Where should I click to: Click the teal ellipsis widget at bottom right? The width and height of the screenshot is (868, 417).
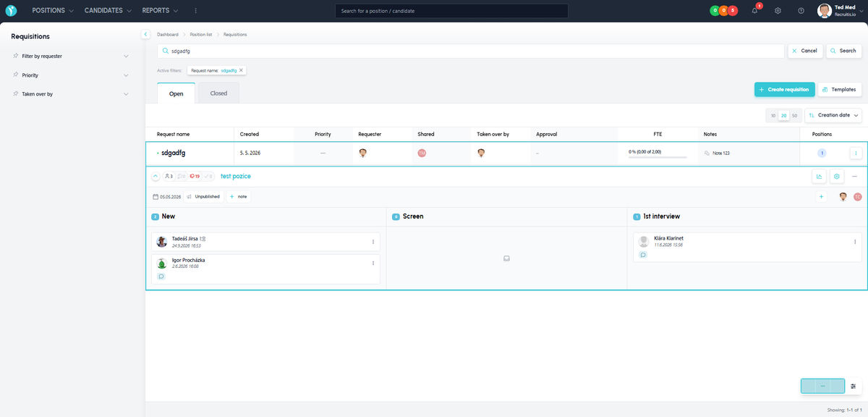click(x=822, y=386)
